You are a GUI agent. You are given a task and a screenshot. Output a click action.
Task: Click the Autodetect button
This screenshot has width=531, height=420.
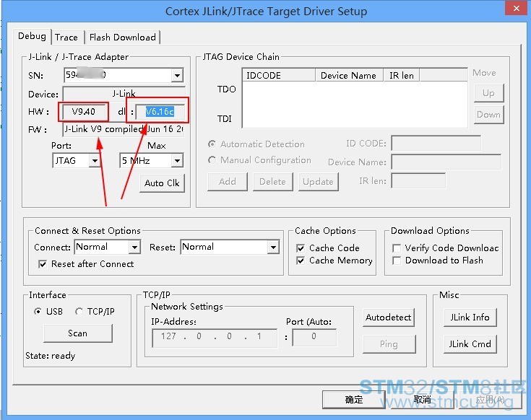point(389,318)
